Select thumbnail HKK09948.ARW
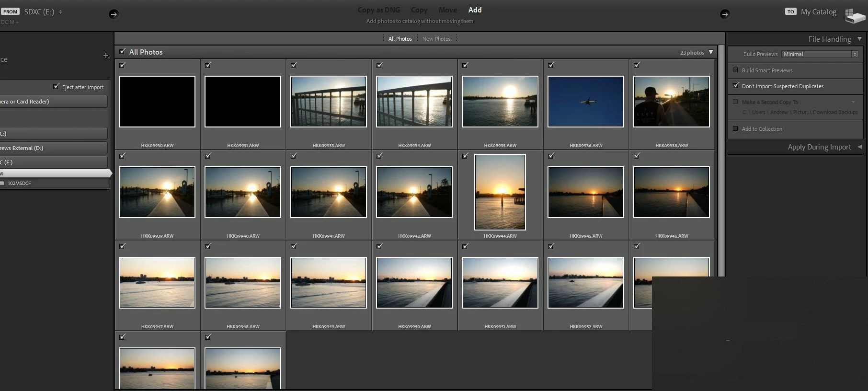The height and width of the screenshot is (391, 868). (243, 283)
